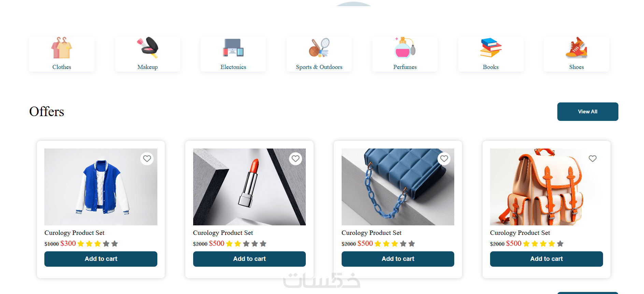Open the Perfumes bottle icon
This screenshot has width=644, height=294.
405,48
